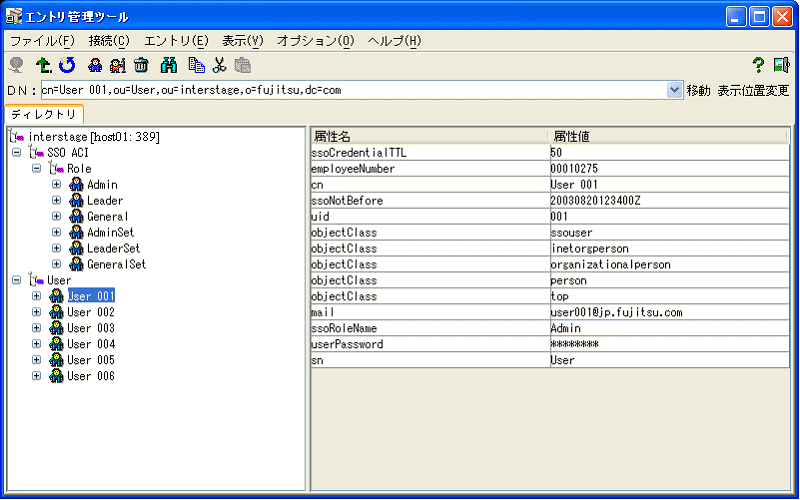Image resolution: width=800 pixels, height=500 pixels.
Task: Click the green question mark help icon
Action: 758,65
